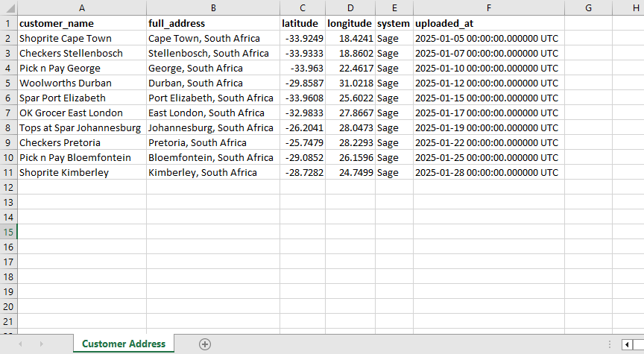Select longitude value 18.4241
644x354 pixels.
[x=350, y=38]
